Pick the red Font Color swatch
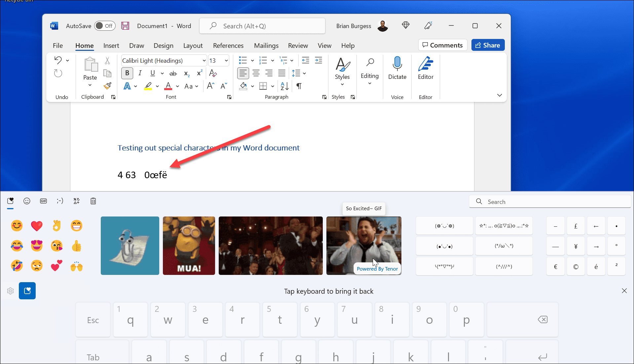This screenshot has width=634, height=364. tap(168, 86)
